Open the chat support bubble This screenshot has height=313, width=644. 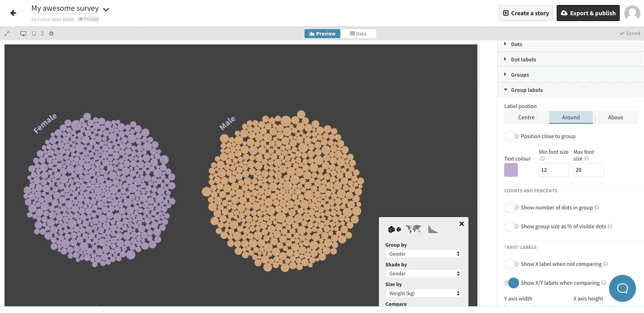[x=622, y=288]
